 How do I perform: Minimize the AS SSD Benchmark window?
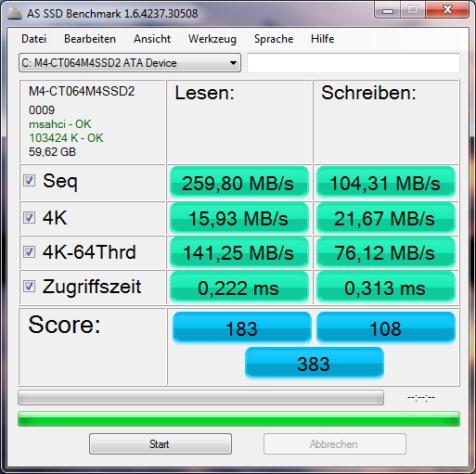[388, 11]
